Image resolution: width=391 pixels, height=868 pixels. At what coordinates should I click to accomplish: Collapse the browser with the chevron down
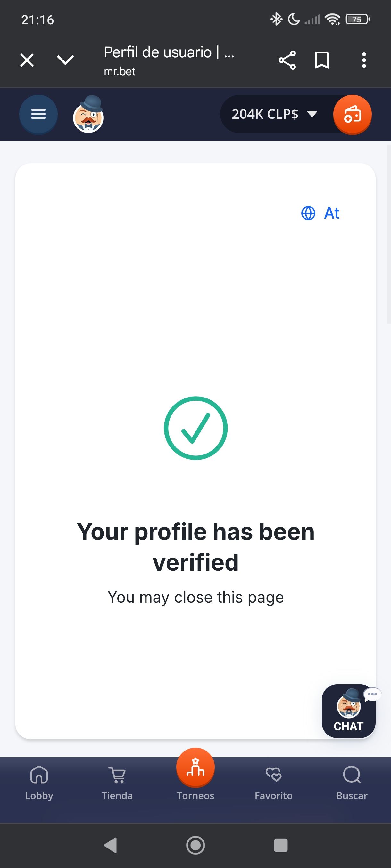(x=65, y=60)
